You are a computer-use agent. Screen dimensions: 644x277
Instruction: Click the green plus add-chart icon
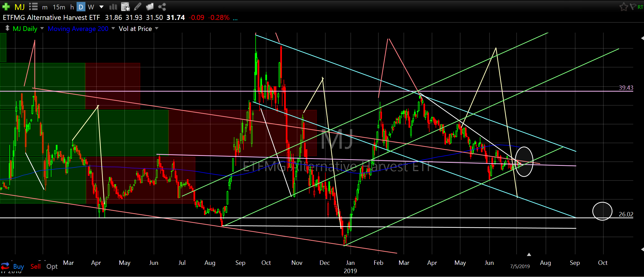[x=6, y=7]
